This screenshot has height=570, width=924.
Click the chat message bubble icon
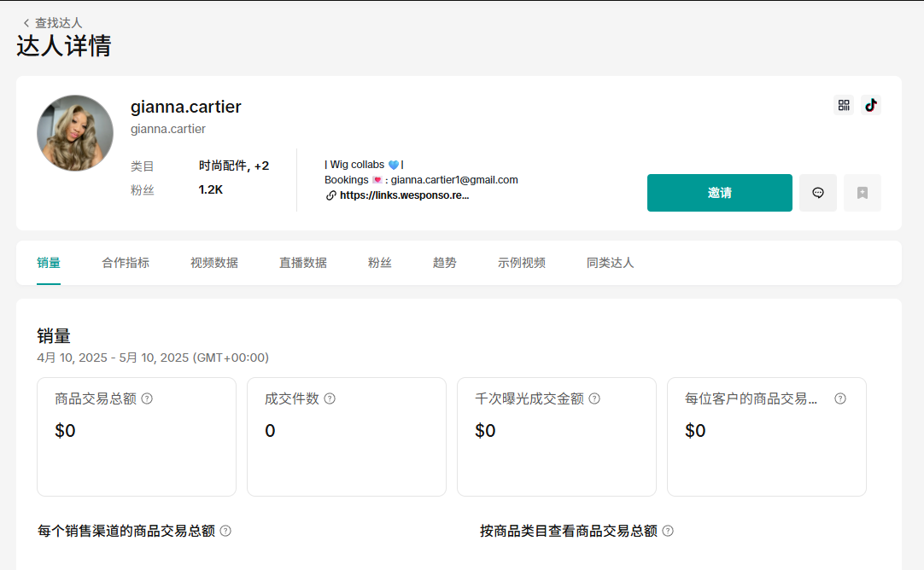(817, 193)
